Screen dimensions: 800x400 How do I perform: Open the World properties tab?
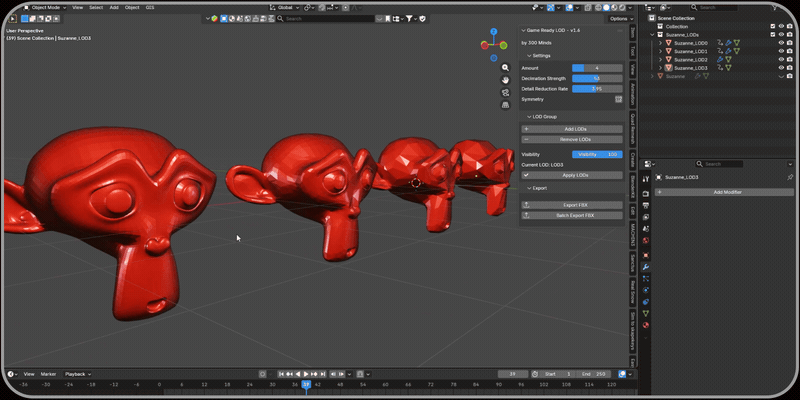coord(645,241)
